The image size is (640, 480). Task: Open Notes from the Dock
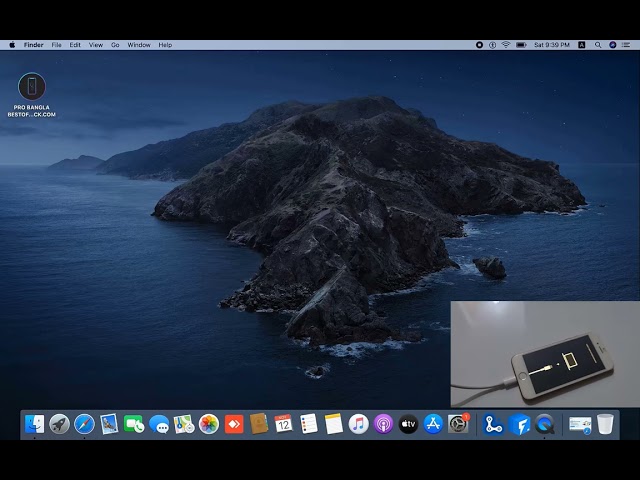click(x=333, y=424)
